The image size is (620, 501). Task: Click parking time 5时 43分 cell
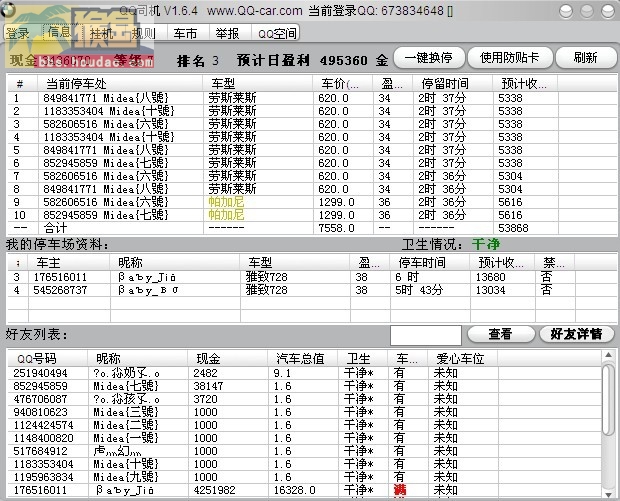tap(419, 290)
